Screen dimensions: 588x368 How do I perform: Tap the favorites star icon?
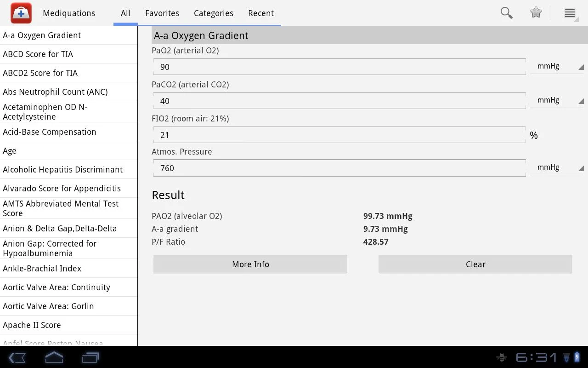pos(536,13)
